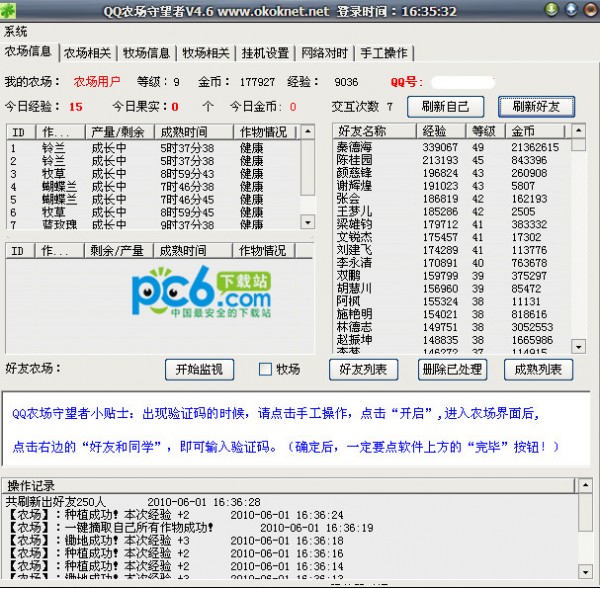Select friend 赵振坤 in list
This screenshot has height=589, width=600.
click(452, 340)
